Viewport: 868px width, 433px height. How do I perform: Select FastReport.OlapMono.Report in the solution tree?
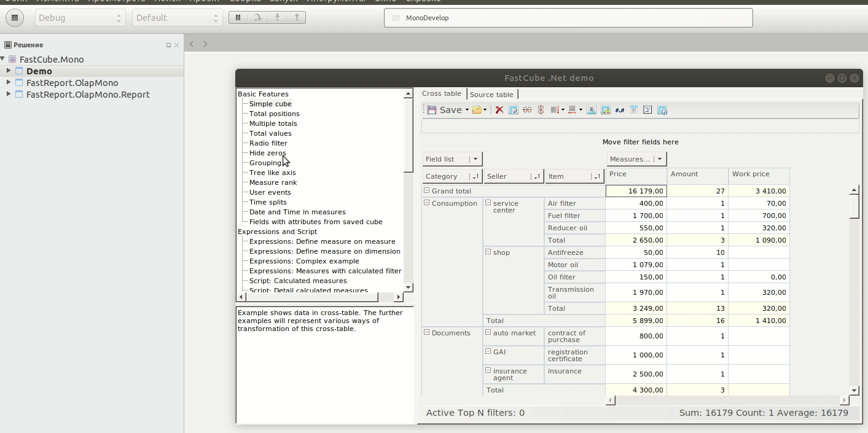click(x=88, y=95)
